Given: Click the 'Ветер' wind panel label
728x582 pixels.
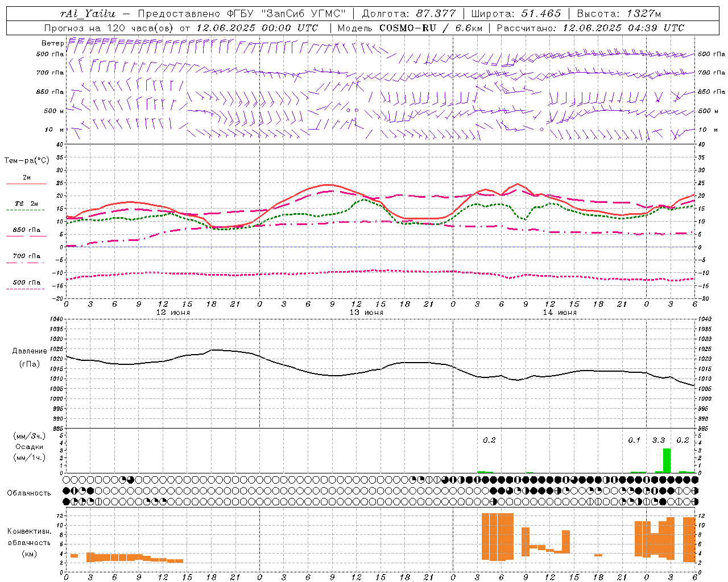Looking at the screenshot, I should pyautogui.click(x=53, y=43).
